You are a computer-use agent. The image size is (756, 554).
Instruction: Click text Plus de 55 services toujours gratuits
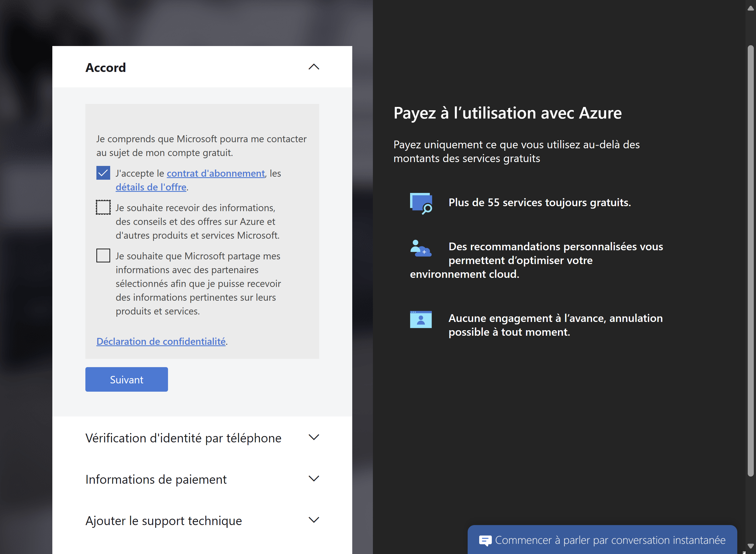540,203
